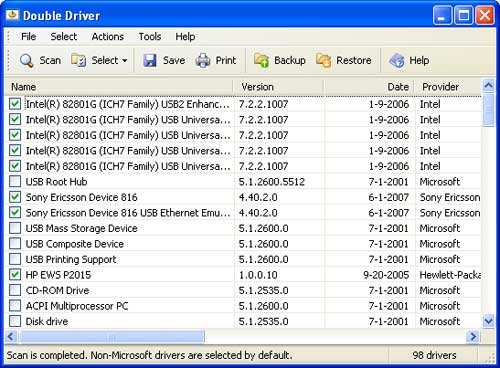Sort by the Version column header

click(278, 87)
